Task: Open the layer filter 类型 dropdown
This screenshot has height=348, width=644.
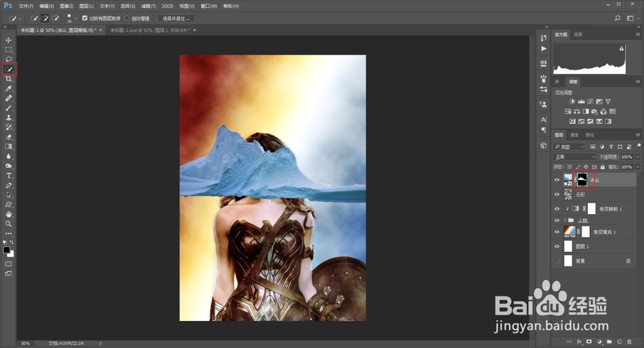Action: click(x=569, y=147)
